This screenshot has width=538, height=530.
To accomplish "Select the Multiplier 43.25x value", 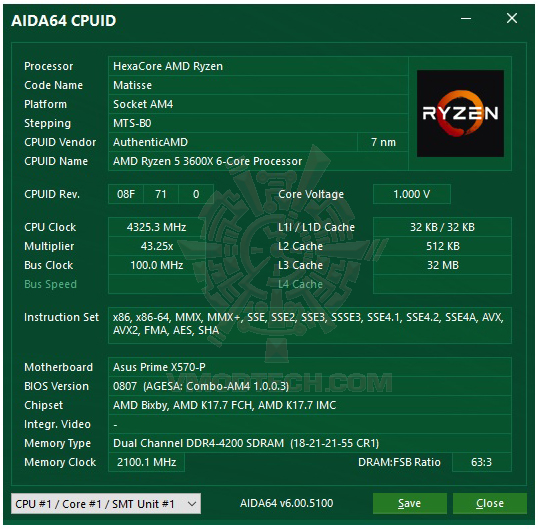I will [x=156, y=246].
